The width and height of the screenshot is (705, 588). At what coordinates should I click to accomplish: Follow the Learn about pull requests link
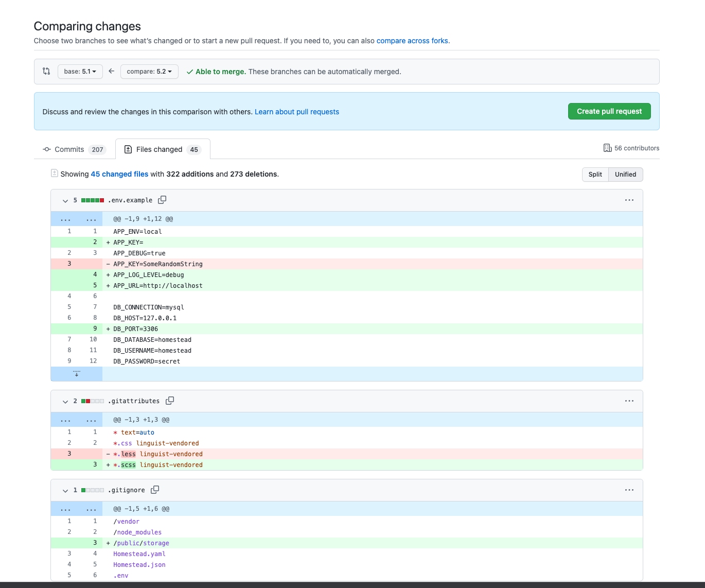[x=297, y=112]
